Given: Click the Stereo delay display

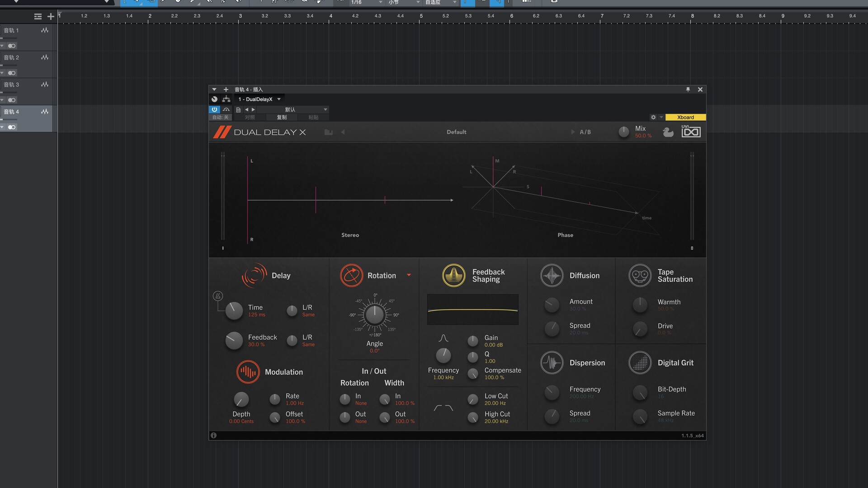Looking at the screenshot, I should 350,200.
